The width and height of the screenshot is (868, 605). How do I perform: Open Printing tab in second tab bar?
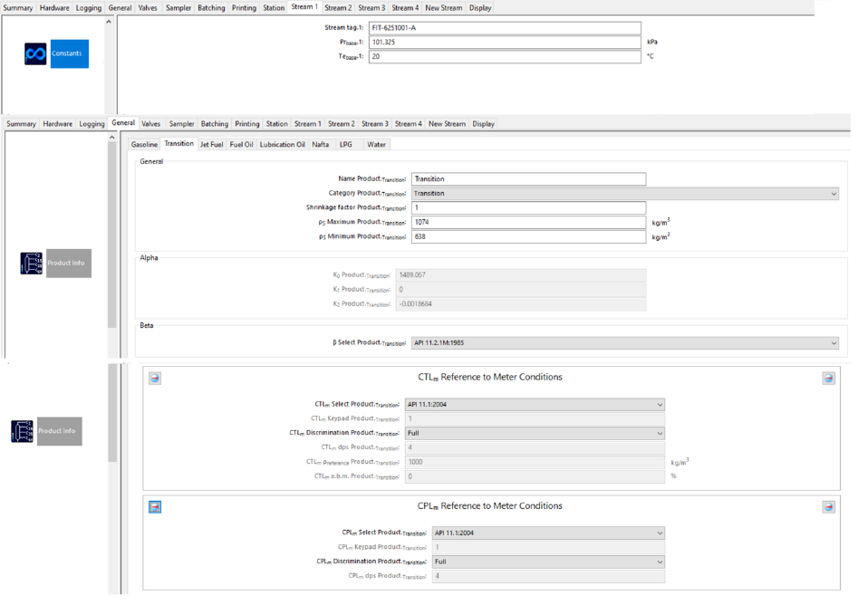click(x=246, y=124)
